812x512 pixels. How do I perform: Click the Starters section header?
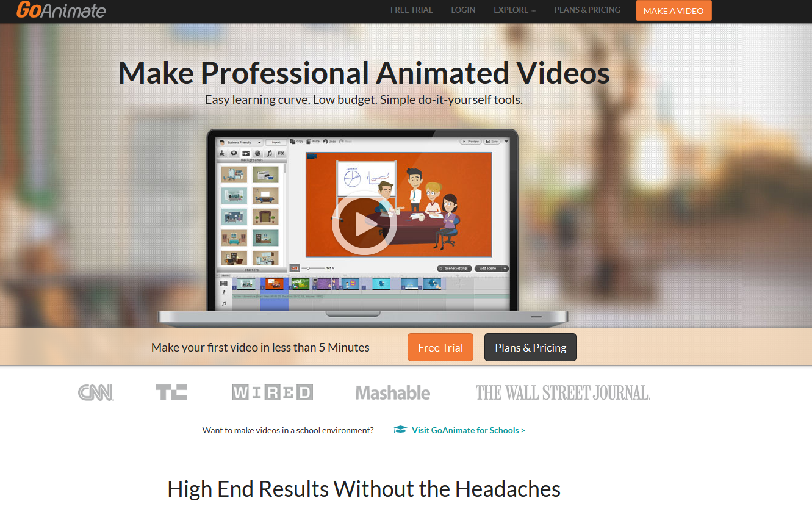click(x=251, y=270)
